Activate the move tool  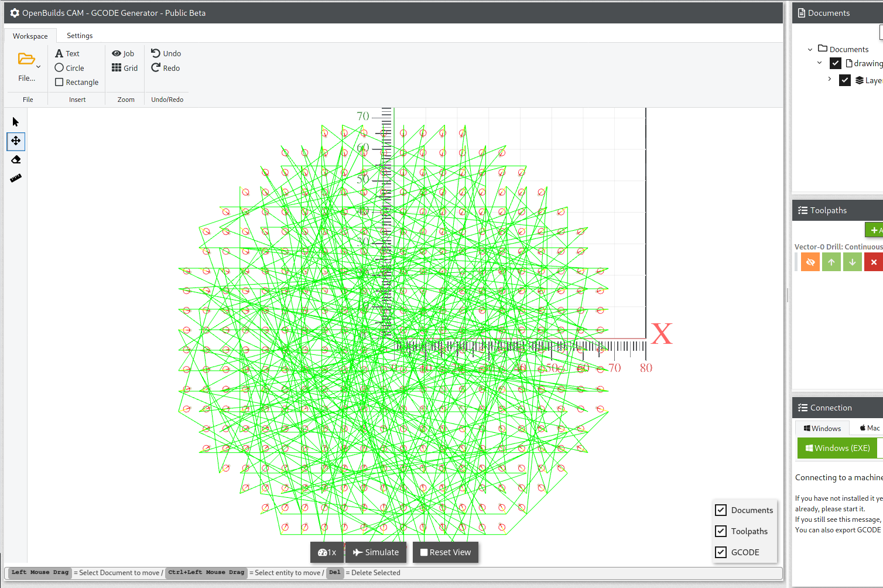[16, 141]
